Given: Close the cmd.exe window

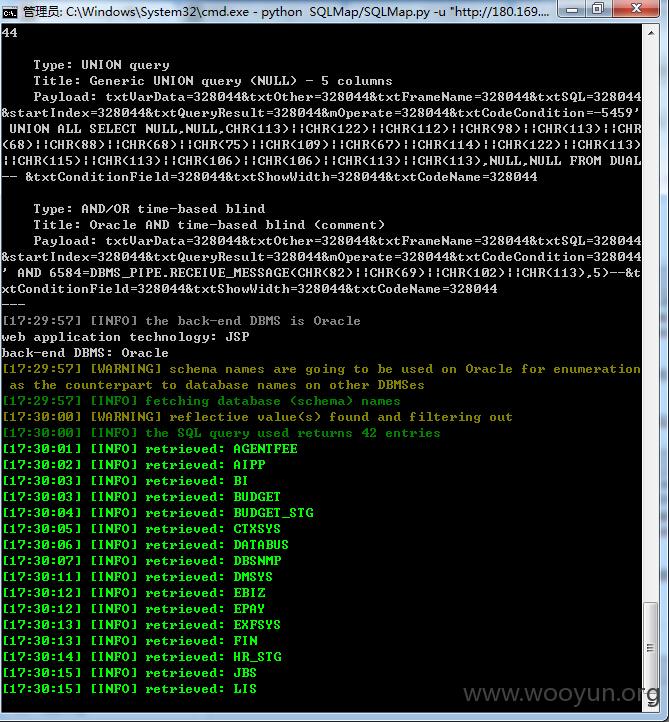Looking at the screenshot, I should pyautogui.click(x=636, y=9).
